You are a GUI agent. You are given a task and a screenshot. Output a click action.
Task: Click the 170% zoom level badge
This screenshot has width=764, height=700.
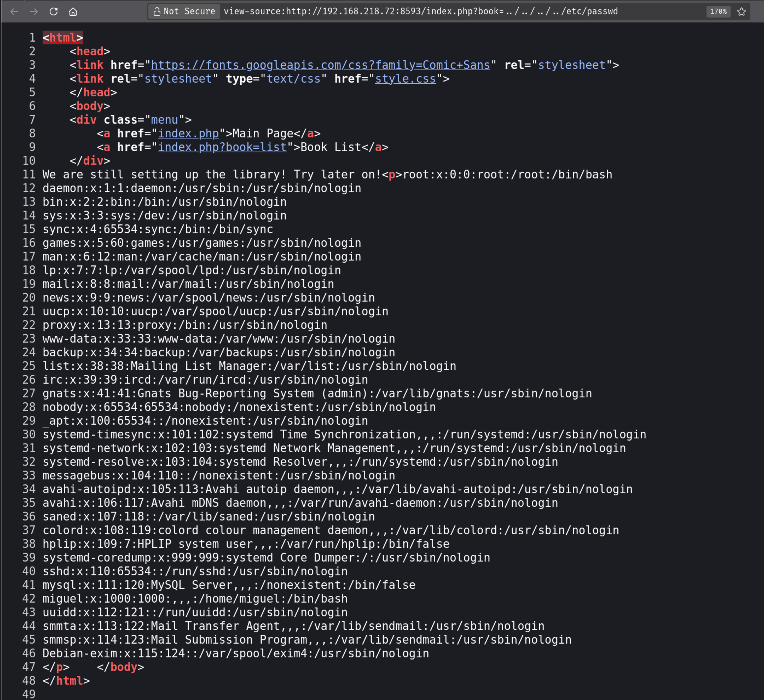(x=718, y=12)
